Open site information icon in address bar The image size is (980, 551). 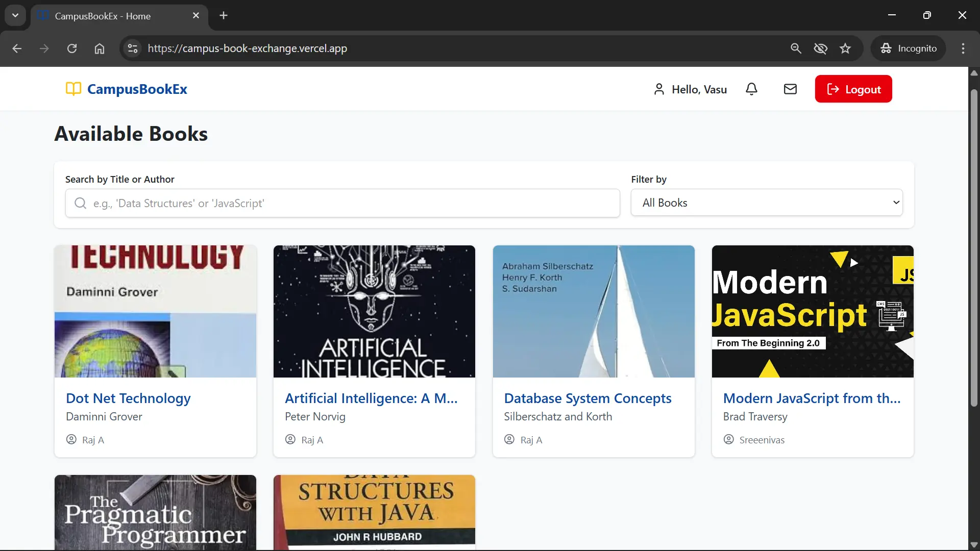[133, 48]
